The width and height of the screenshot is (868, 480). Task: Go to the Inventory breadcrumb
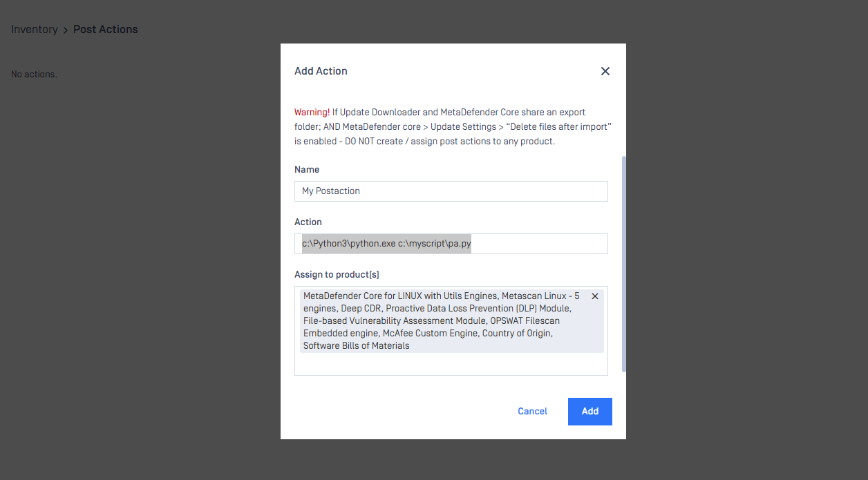coord(35,30)
